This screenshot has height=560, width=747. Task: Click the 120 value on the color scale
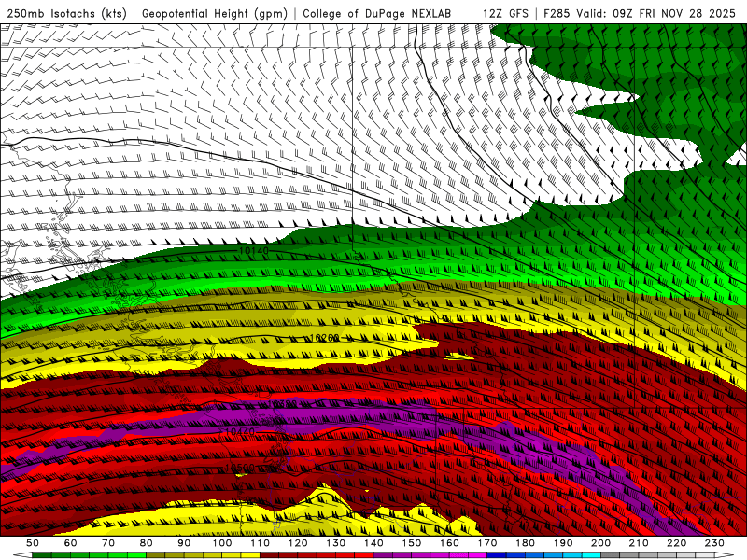tap(298, 543)
